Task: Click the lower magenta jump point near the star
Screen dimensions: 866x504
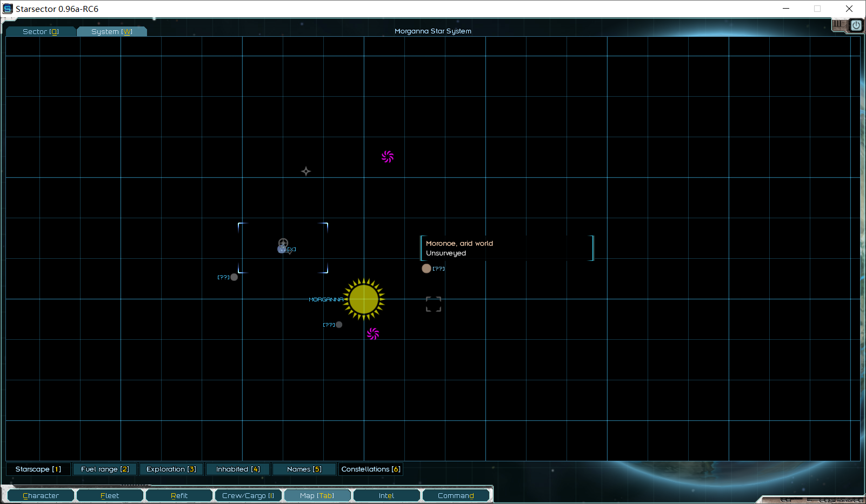Action: (373, 334)
